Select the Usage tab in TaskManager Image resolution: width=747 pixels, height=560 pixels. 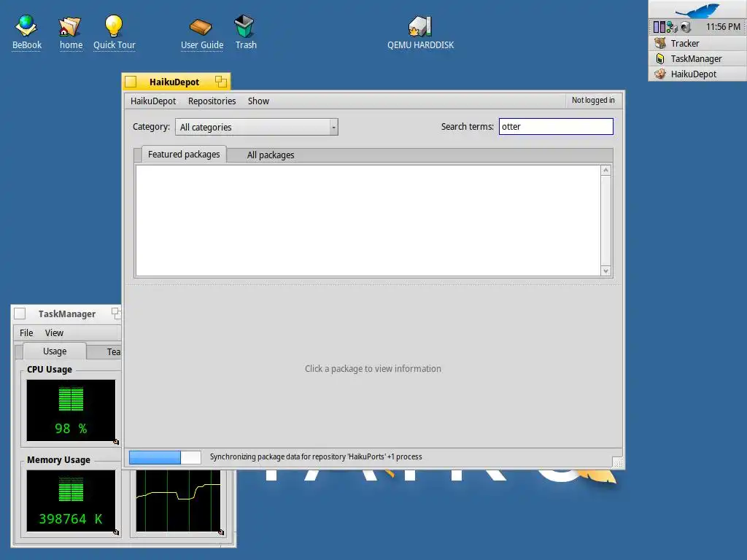click(x=55, y=351)
